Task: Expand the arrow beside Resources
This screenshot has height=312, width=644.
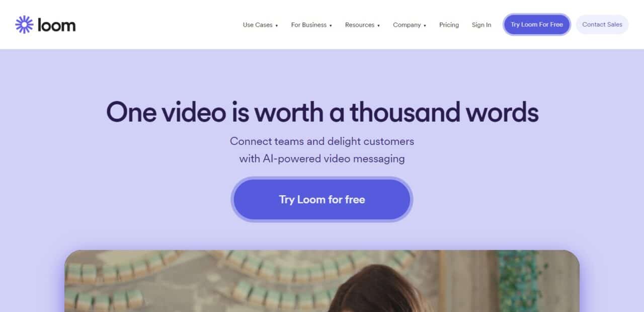Action: (378, 25)
